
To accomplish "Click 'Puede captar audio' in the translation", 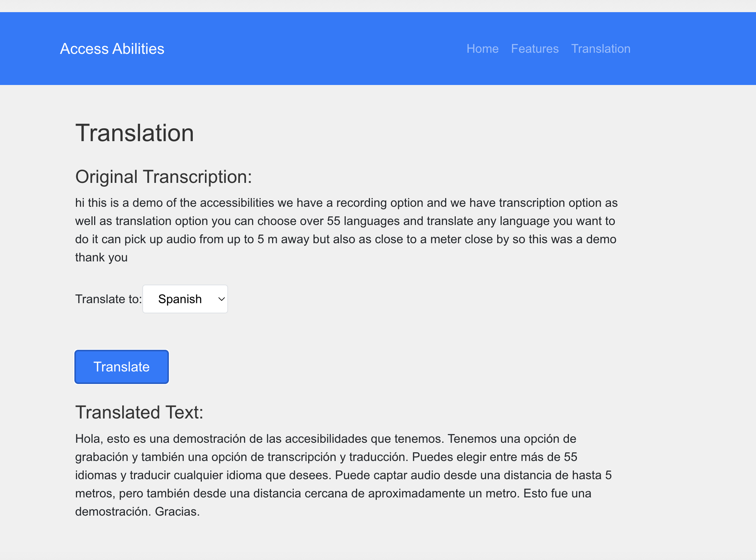I will point(387,475).
